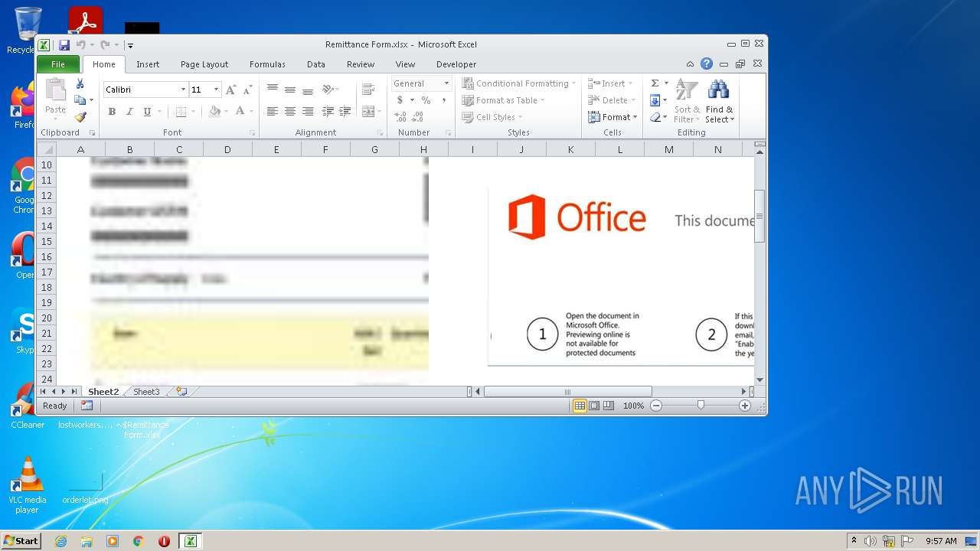Click Decrease Font Size icon
The width and height of the screenshot is (980, 551).
(x=247, y=90)
